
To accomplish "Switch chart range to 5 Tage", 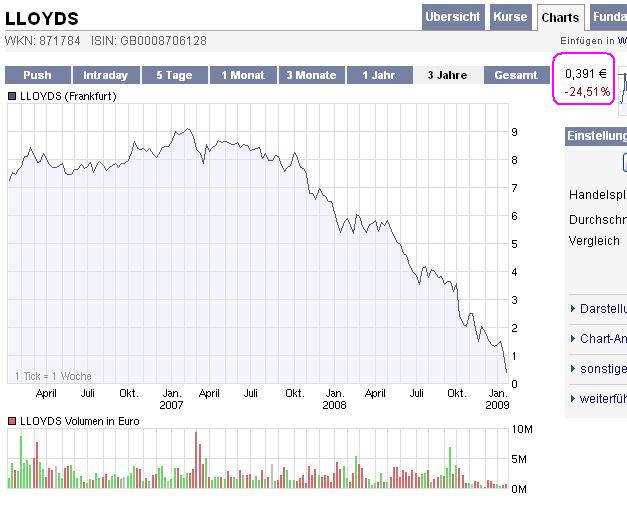I will click(x=174, y=75).
